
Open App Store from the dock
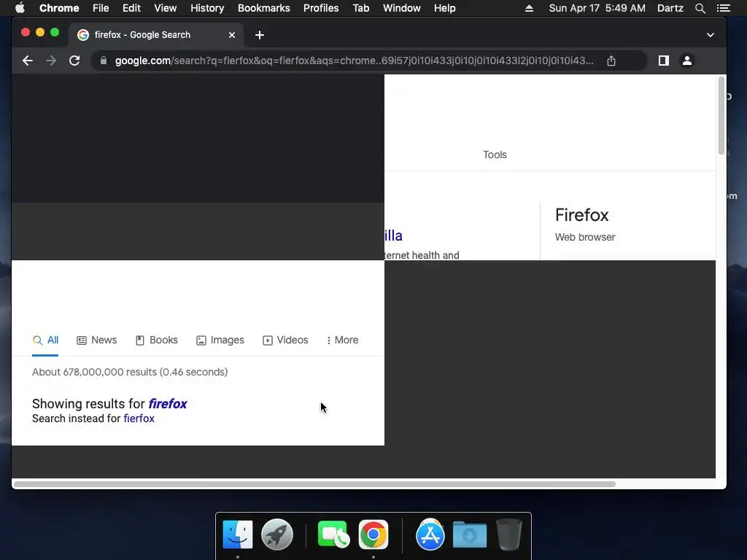coord(430,534)
